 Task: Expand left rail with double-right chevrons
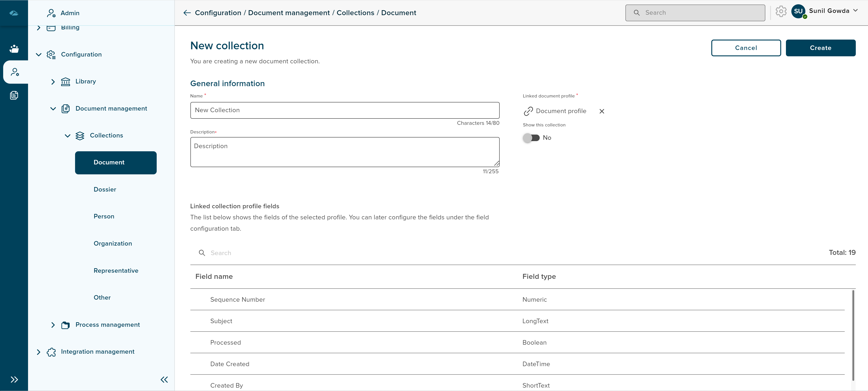click(14, 379)
